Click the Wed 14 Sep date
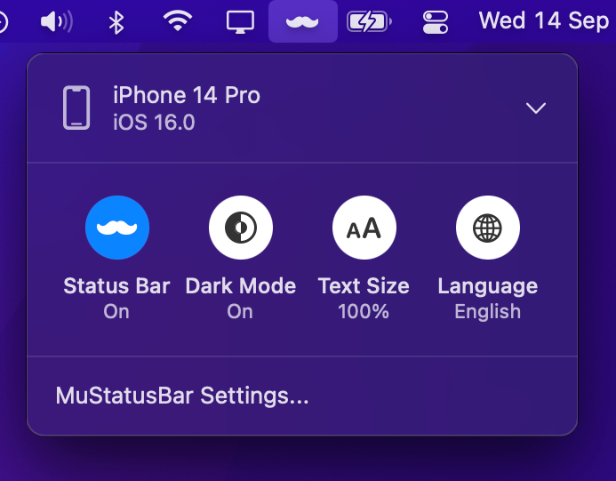 coord(544,20)
